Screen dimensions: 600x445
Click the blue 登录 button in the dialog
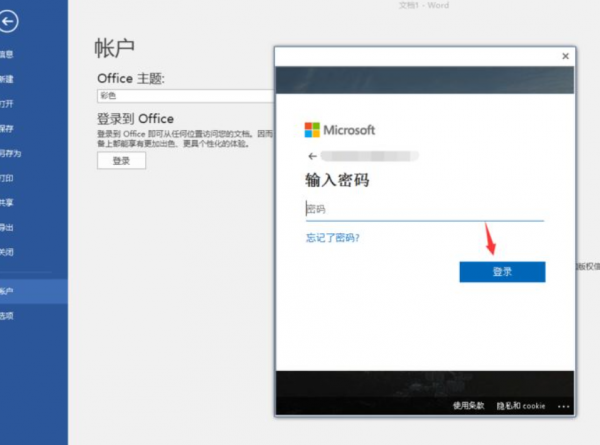502,272
